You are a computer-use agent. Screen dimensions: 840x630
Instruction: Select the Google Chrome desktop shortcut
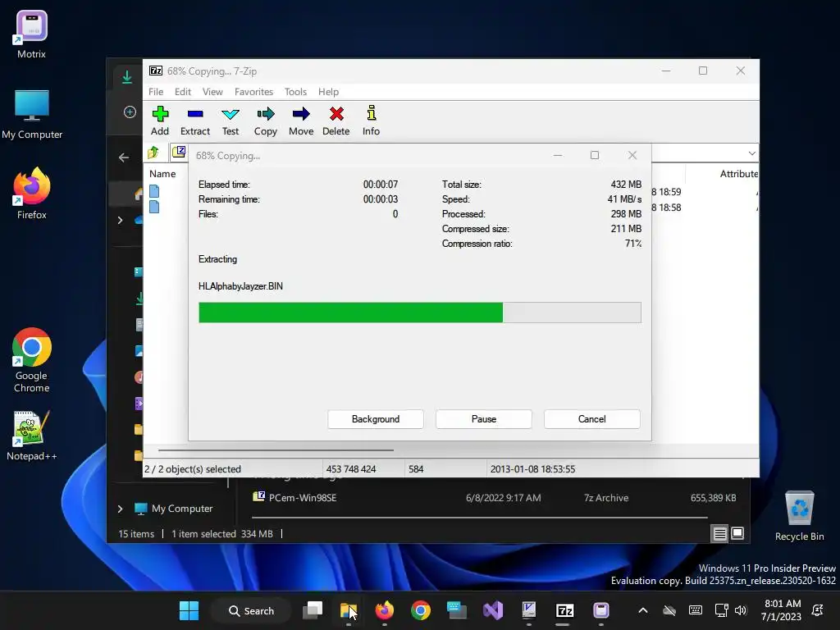click(x=32, y=361)
